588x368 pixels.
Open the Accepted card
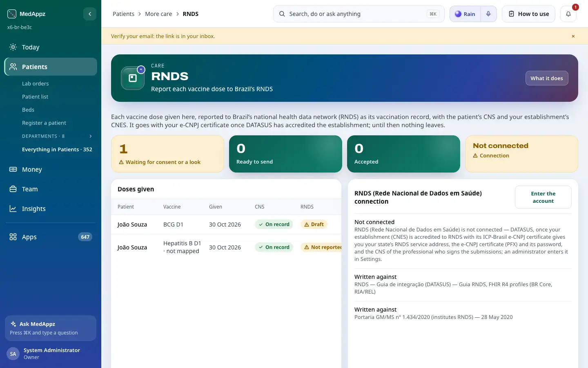pos(403,154)
